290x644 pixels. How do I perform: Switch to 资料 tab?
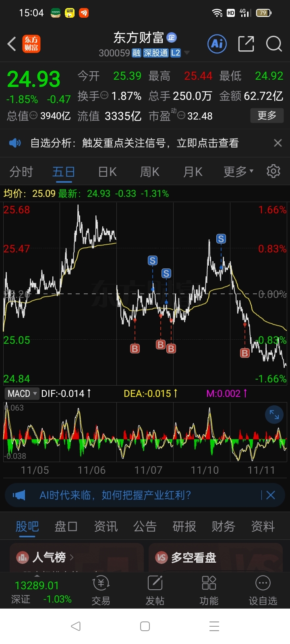(x=263, y=526)
